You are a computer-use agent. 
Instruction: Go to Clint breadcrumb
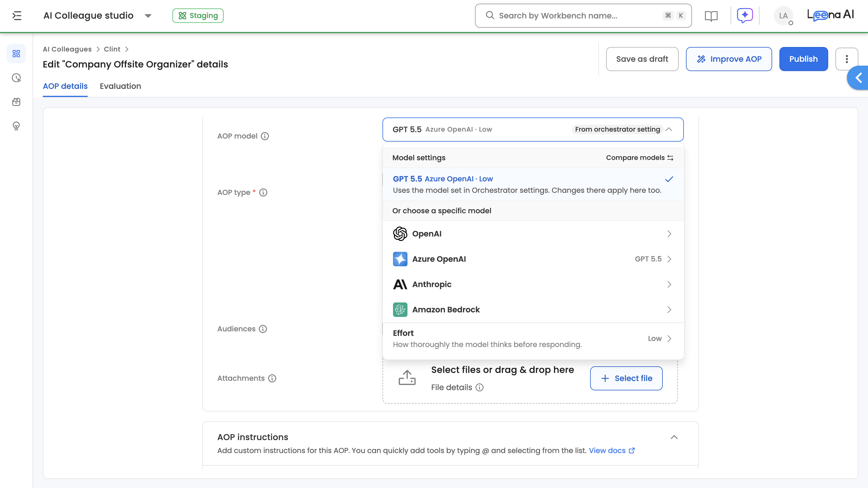(x=112, y=49)
